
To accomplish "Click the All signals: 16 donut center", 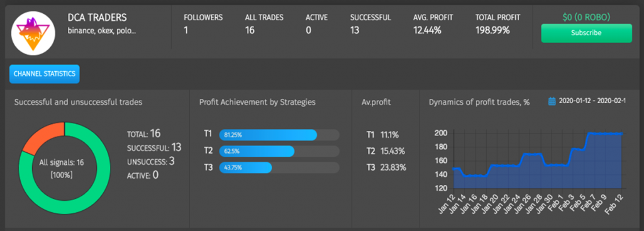I will click(x=62, y=169).
